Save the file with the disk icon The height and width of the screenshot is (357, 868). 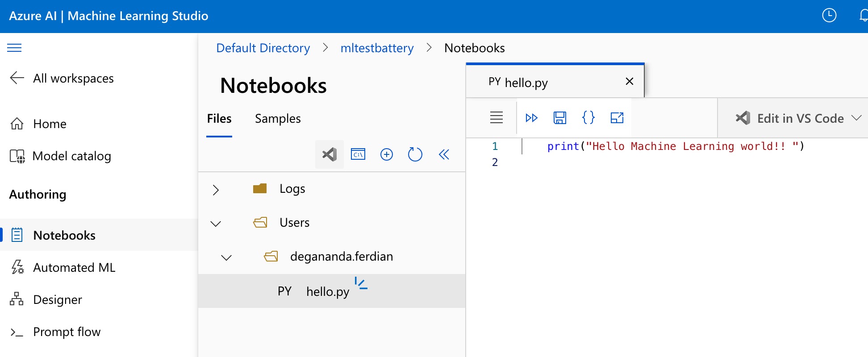click(560, 118)
